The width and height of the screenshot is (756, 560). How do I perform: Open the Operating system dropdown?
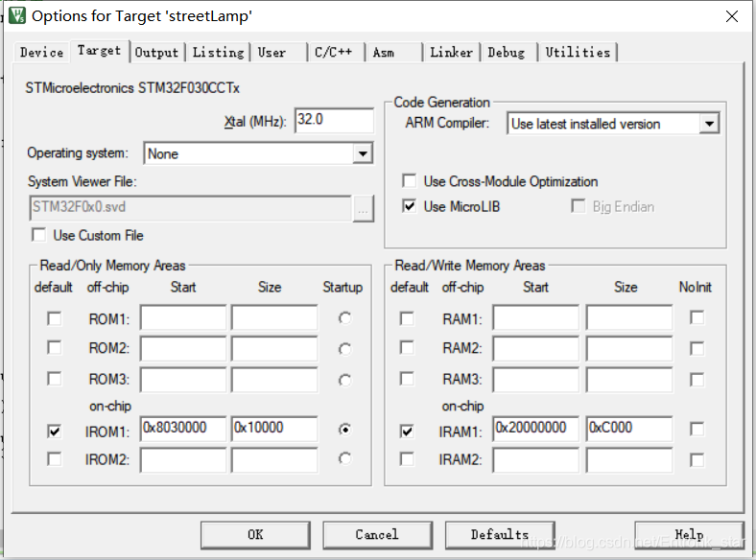[362, 153]
